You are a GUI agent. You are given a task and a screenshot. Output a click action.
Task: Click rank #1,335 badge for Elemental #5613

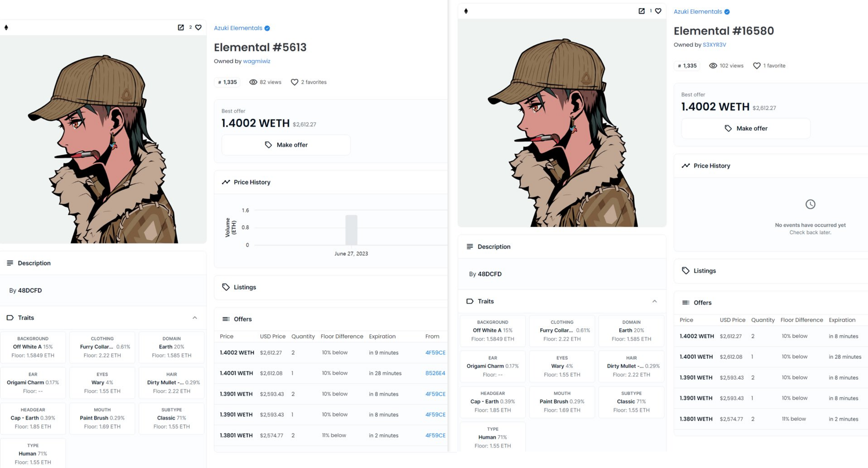point(227,82)
